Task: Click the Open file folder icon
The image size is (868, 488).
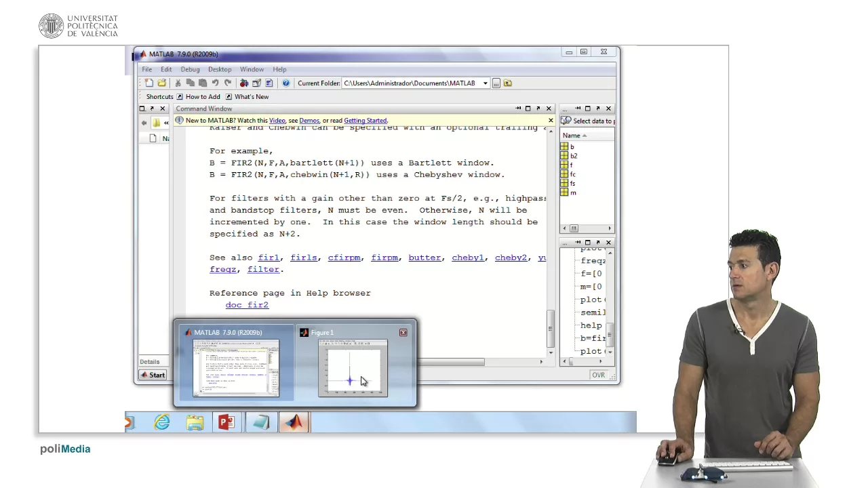Action: pos(161,83)
